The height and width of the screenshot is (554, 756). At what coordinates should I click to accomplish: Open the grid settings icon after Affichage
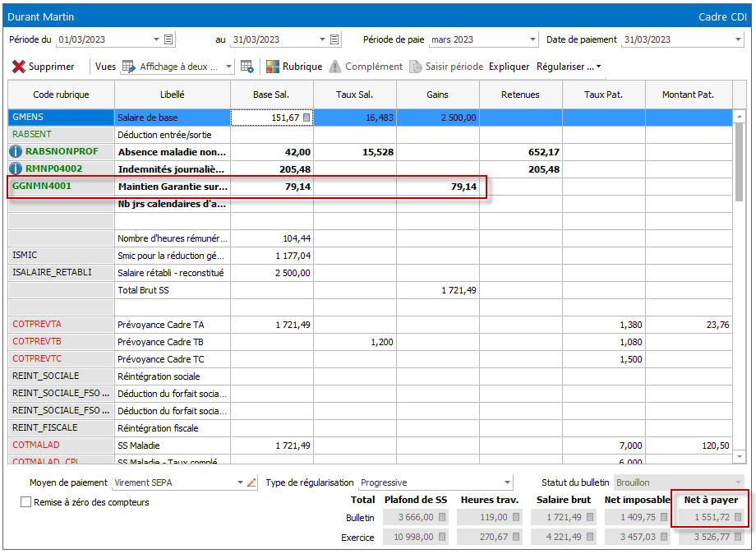pos(247,67)
